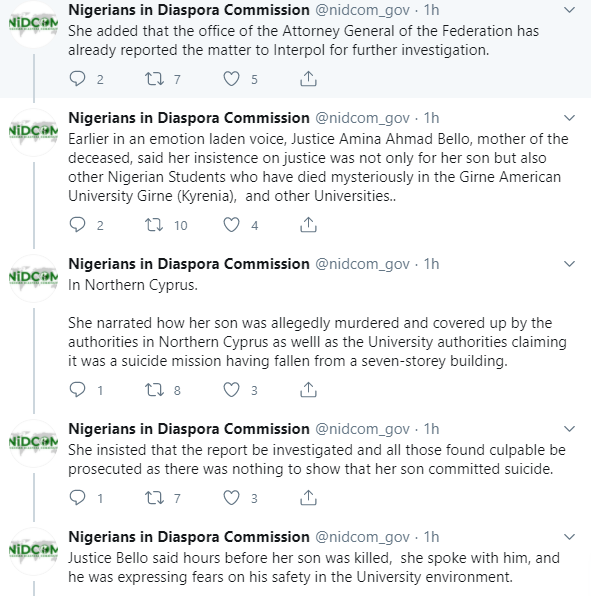Reply to the Interpol tweet
This screenshot has height=596, width=591.
coord(78,79)
